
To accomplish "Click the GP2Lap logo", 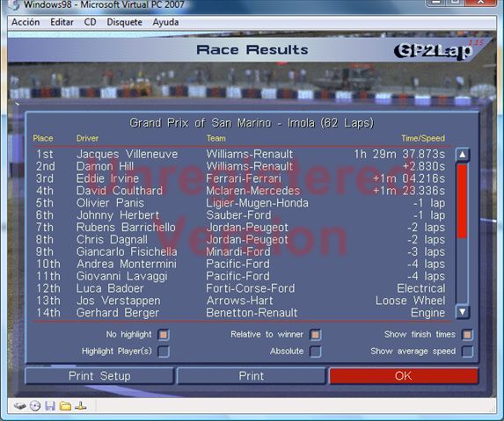I will (434, 50).
